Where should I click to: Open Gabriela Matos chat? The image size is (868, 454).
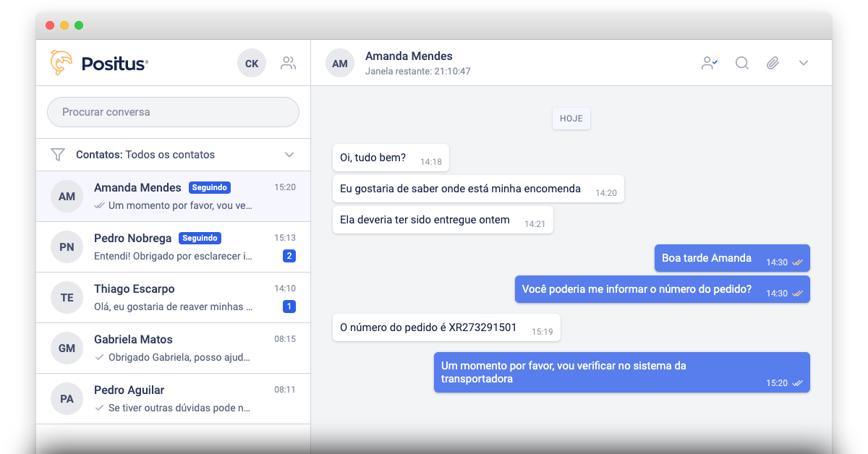[x=173, y=348]
